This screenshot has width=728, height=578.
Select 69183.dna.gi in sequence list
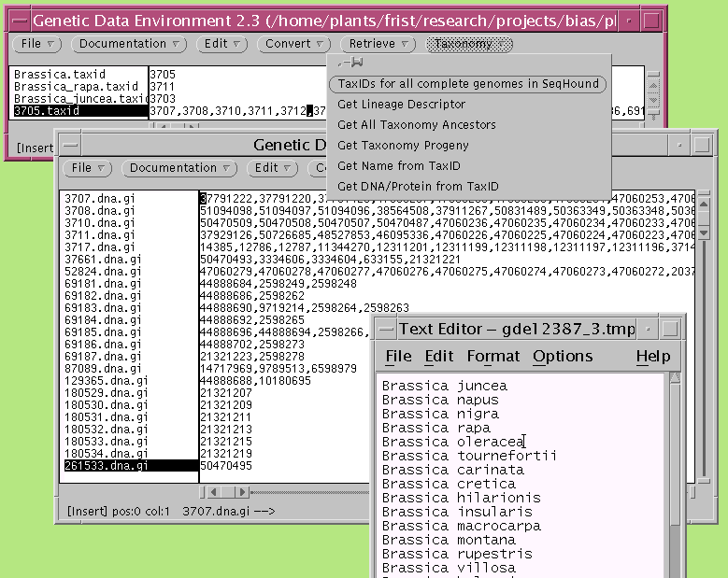(x=103, y=308)
